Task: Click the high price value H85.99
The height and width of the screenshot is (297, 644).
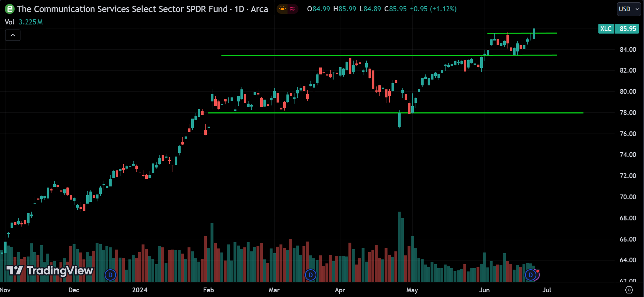Action: (345, 9)
